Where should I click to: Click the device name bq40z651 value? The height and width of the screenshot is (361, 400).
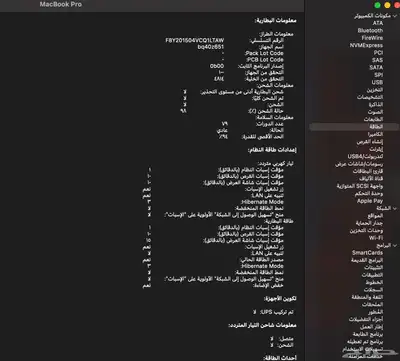pos(211,47)
